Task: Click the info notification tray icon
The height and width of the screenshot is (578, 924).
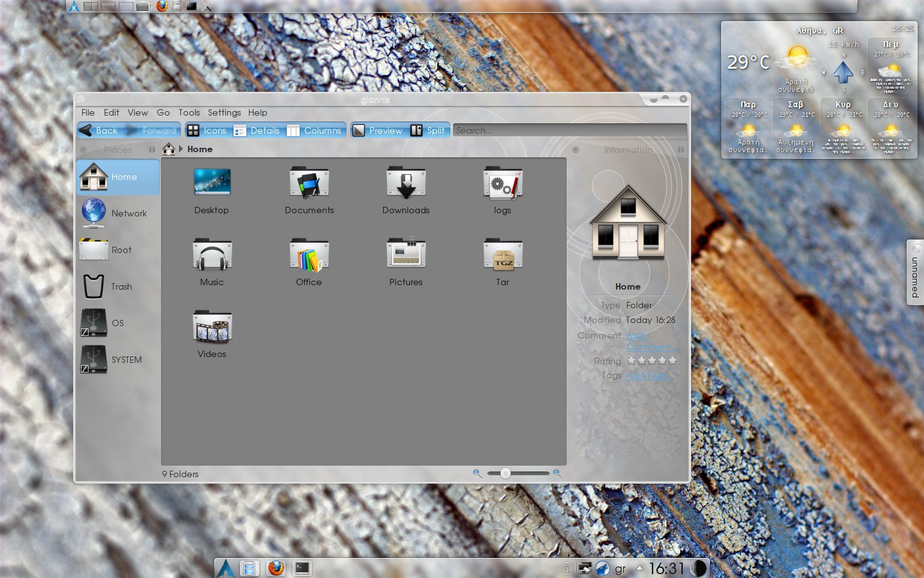Action: click(567, 568)
